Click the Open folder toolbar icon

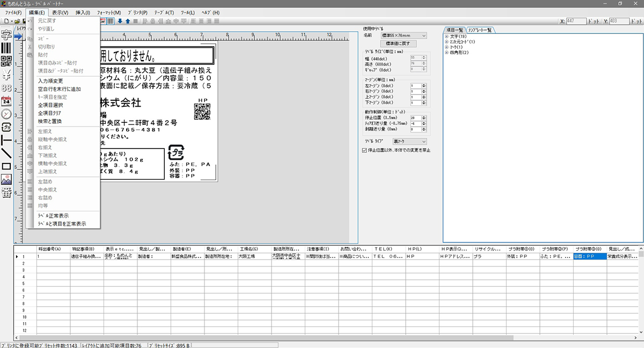(x=17, y=21)
